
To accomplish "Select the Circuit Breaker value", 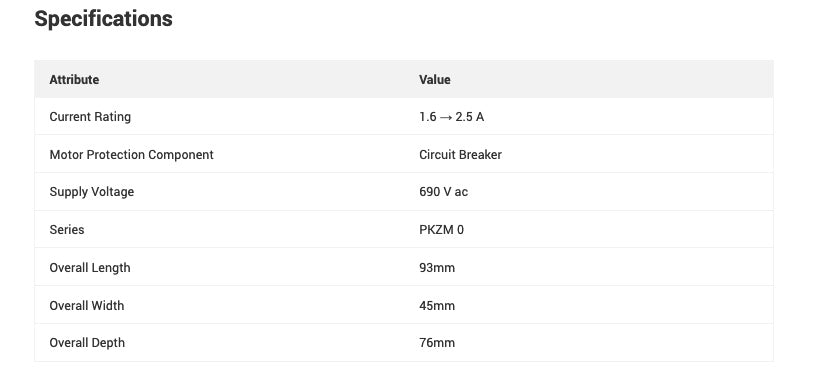I will click(x=460, y=155).
